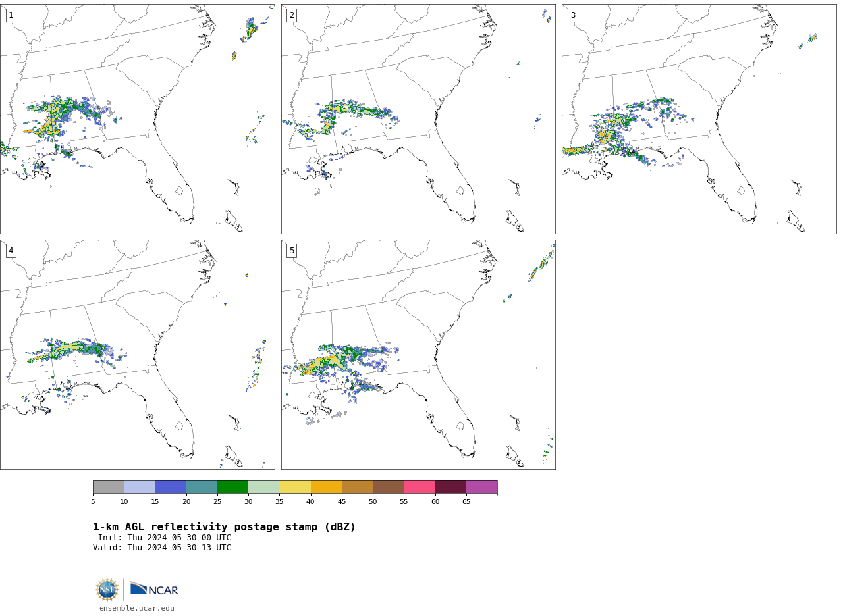
Task: Click the ensemble.ucar.edu text
Action: click(x=137, y=609)
